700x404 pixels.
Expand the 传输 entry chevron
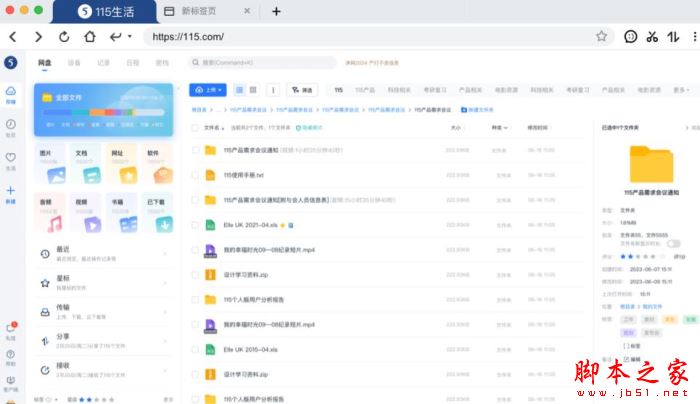(x=165, y=312)
